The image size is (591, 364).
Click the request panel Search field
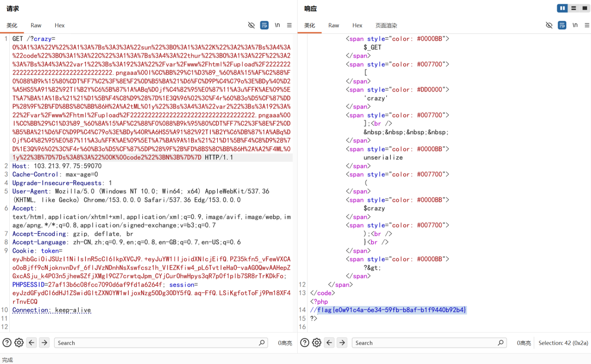click(x=161, y=343)
